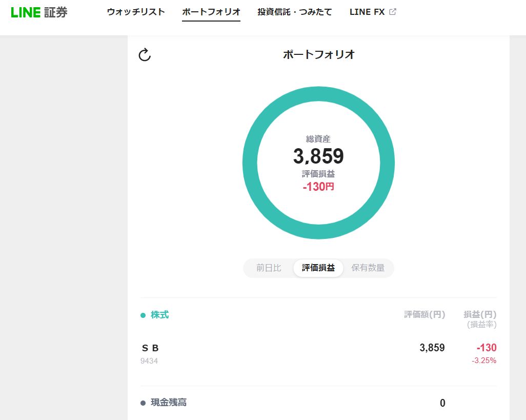Click the 損益(円) column header
This screenshot has height=420, width=526.
coord(480,314)
